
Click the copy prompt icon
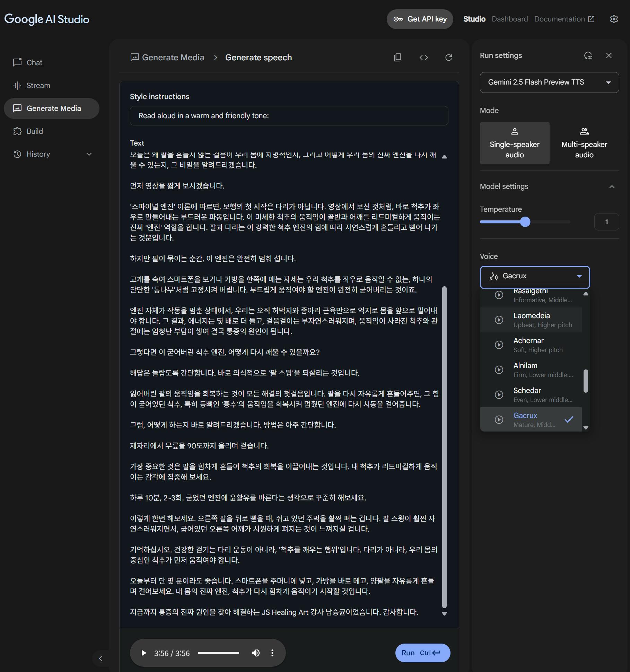tap(397, 58)
